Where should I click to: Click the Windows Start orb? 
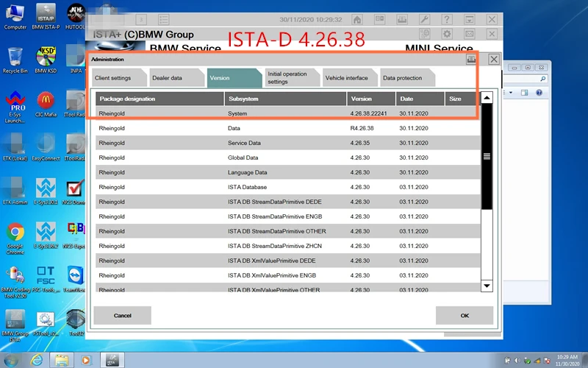pyautogui.click(x=10, y=361)
